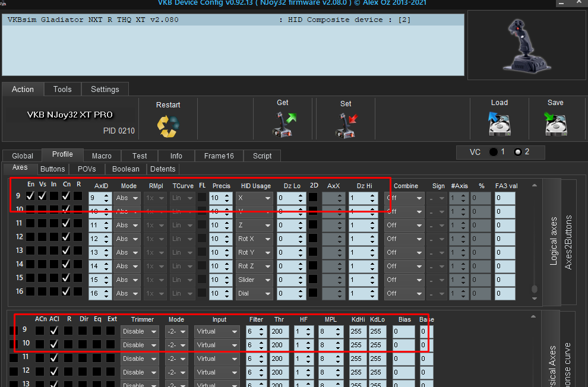588x387 pixels.
Task: Toggle ACl checkbox for physical axis 12
Action: [54, 371]
